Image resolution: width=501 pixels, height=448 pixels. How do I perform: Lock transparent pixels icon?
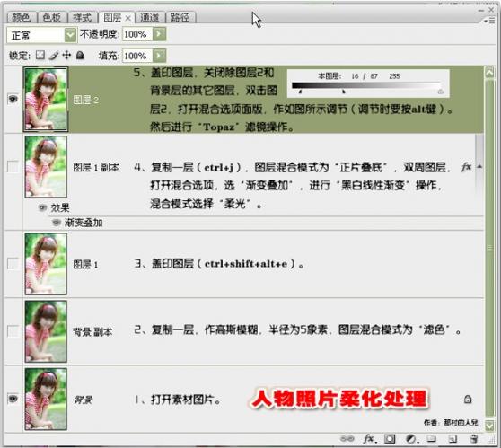40,55
